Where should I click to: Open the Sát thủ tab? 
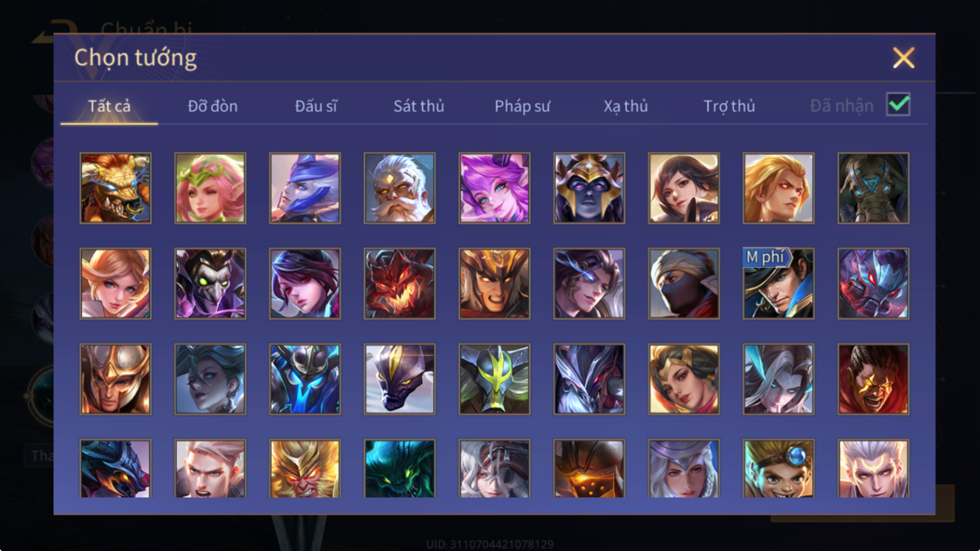pyautogui.click(x=419, y=106)
